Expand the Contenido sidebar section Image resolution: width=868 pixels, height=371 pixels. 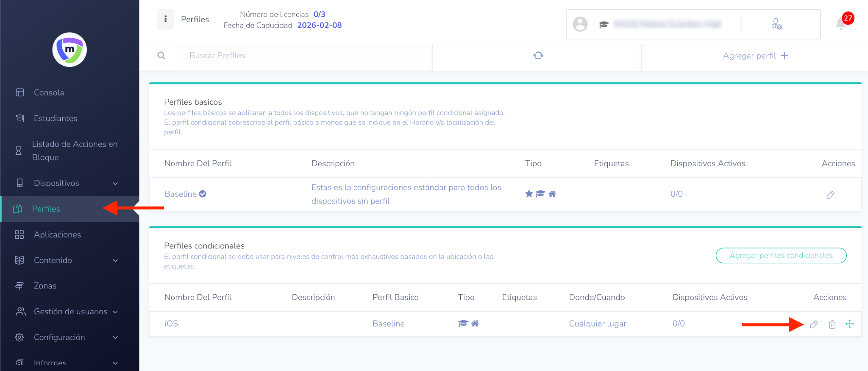tap(115, 260)
